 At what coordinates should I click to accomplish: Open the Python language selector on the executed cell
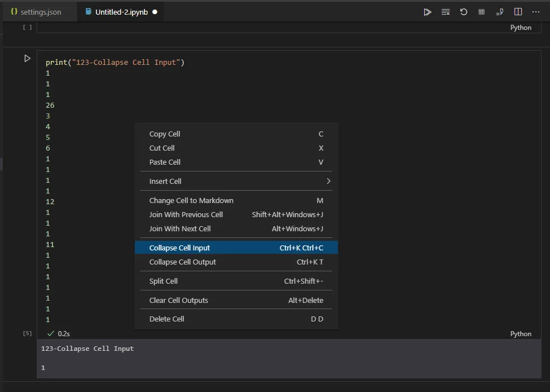pyautogui.click(x=520, y=333)
